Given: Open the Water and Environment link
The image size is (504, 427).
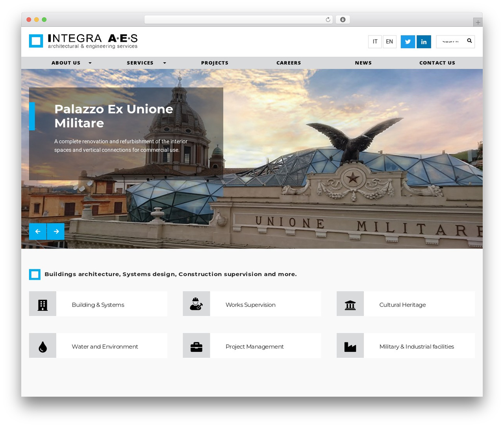Looking at the screenshot, I should pyautogui.click(x=105, y=346).
